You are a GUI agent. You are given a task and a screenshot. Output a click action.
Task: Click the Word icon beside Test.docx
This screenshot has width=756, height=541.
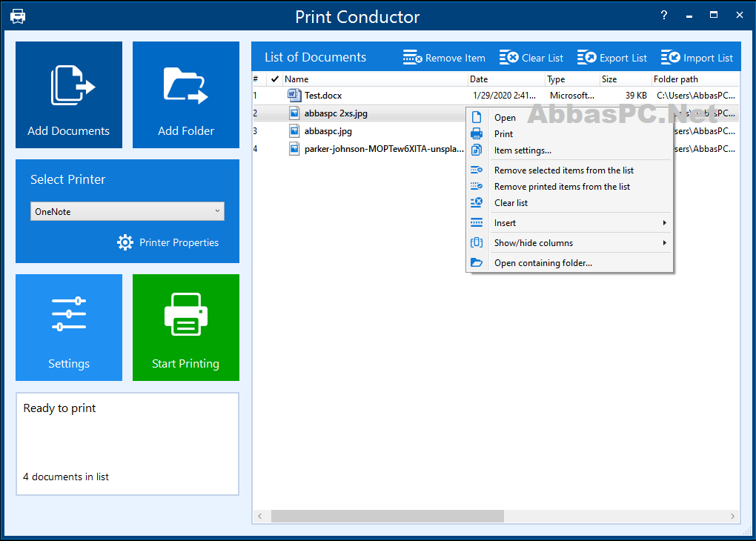point(294,95)
